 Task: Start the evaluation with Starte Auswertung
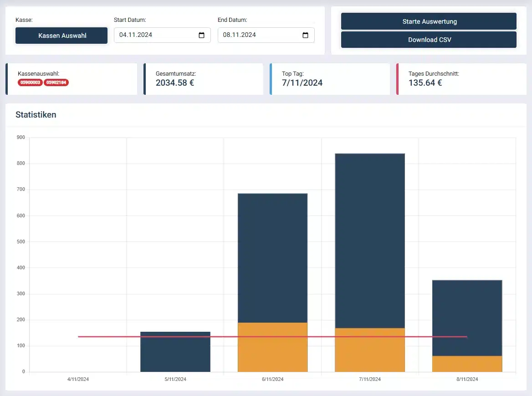click(x=429, y=21)
